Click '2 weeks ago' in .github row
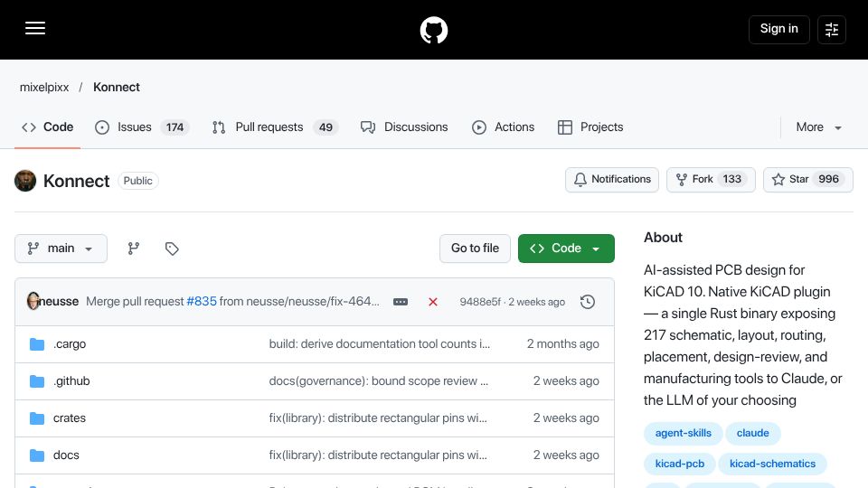 click(566, 381)
